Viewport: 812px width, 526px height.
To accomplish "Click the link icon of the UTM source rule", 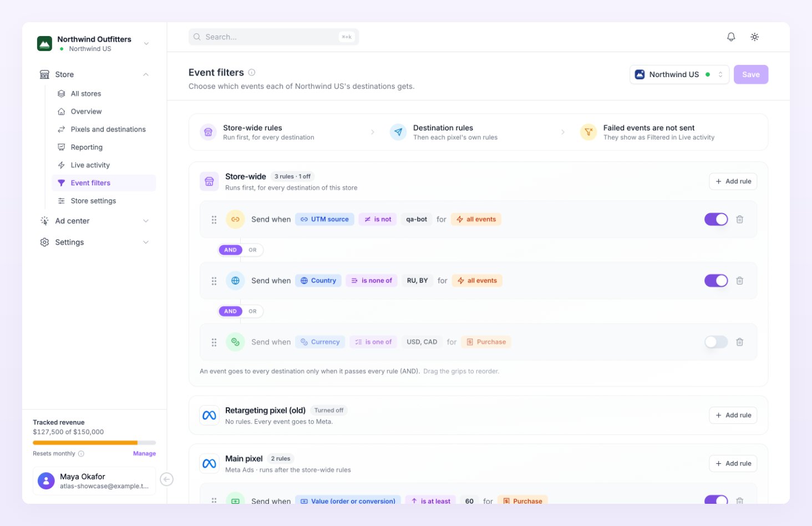I will click(235, 219).
